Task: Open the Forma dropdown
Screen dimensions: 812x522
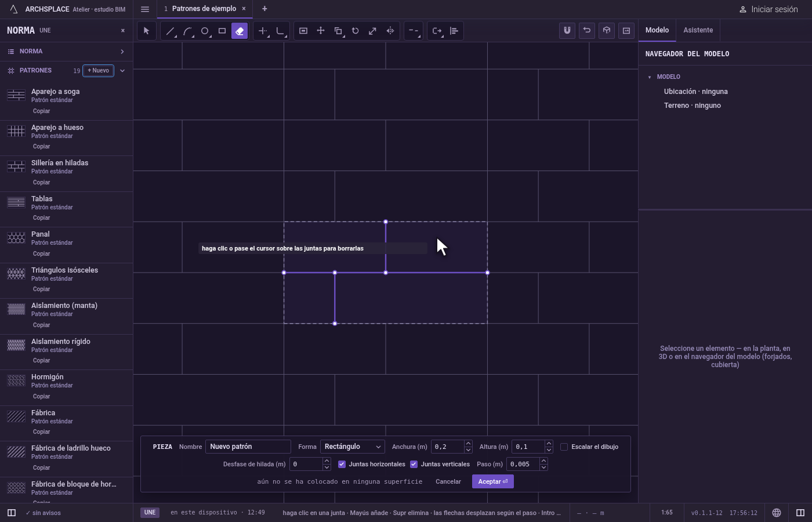Action: pyautogui.click(x=353, y=447)
